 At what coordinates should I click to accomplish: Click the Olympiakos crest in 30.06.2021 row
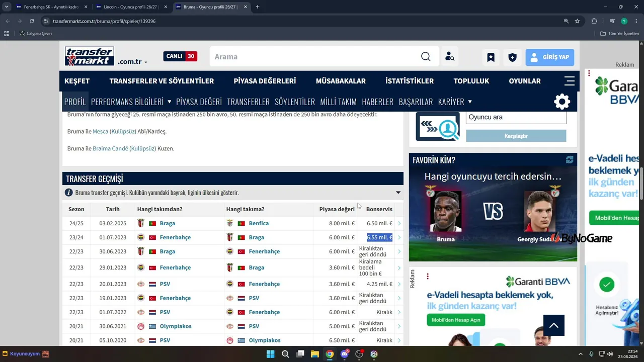point(141,326)
